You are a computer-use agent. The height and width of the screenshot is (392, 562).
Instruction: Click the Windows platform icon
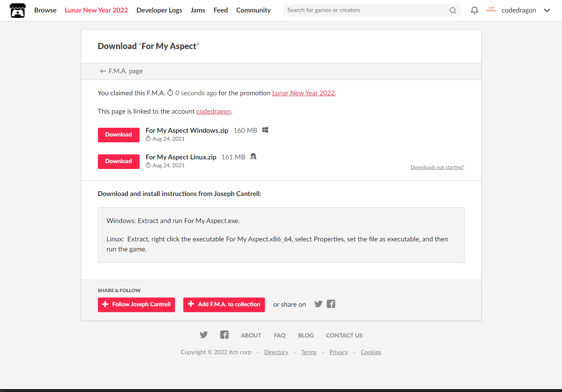265,130
